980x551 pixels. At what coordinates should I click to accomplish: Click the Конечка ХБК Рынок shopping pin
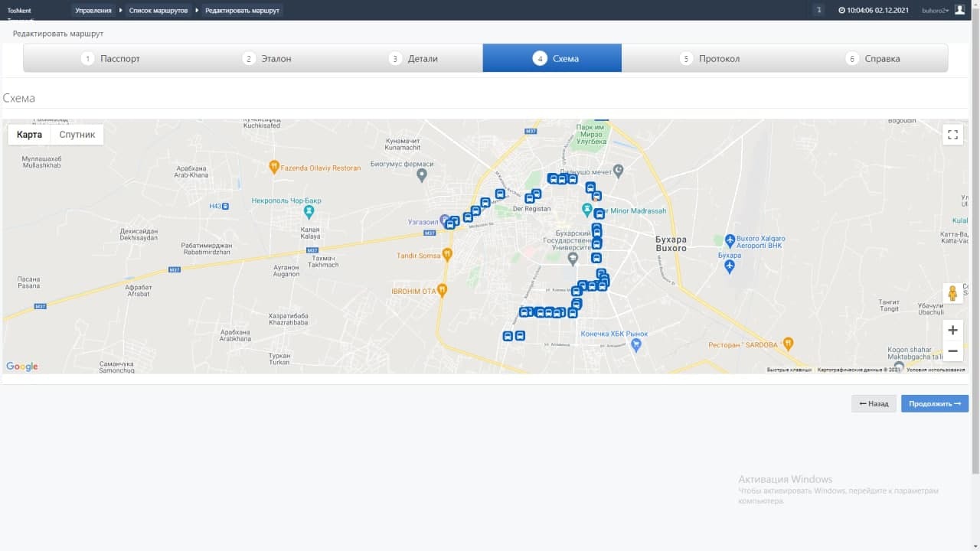click(637, 345)
